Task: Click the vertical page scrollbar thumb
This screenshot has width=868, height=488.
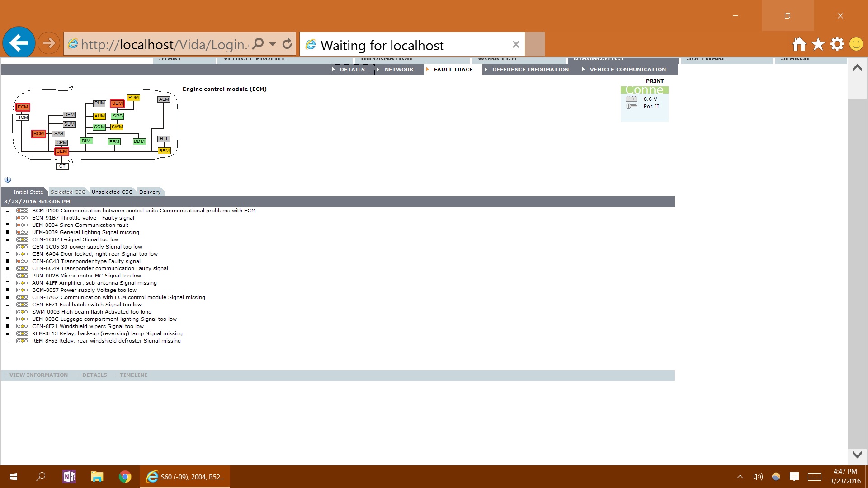Action: point(857,271)
